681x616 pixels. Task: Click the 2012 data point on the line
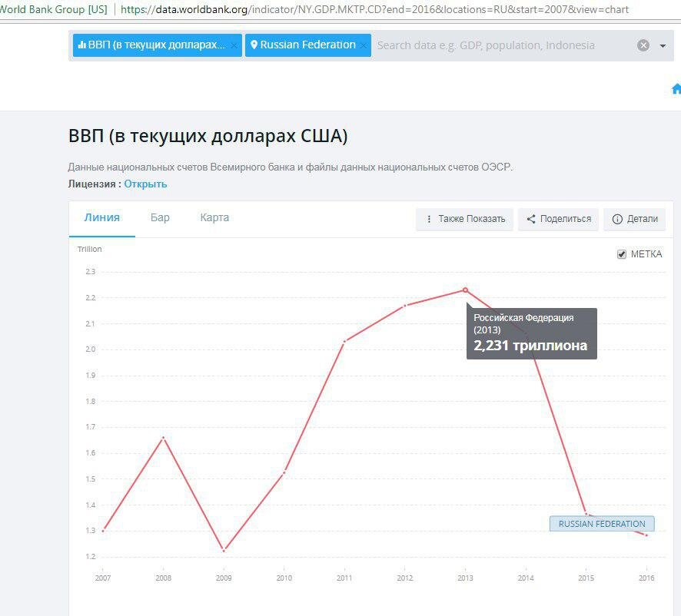pos(405,306)
